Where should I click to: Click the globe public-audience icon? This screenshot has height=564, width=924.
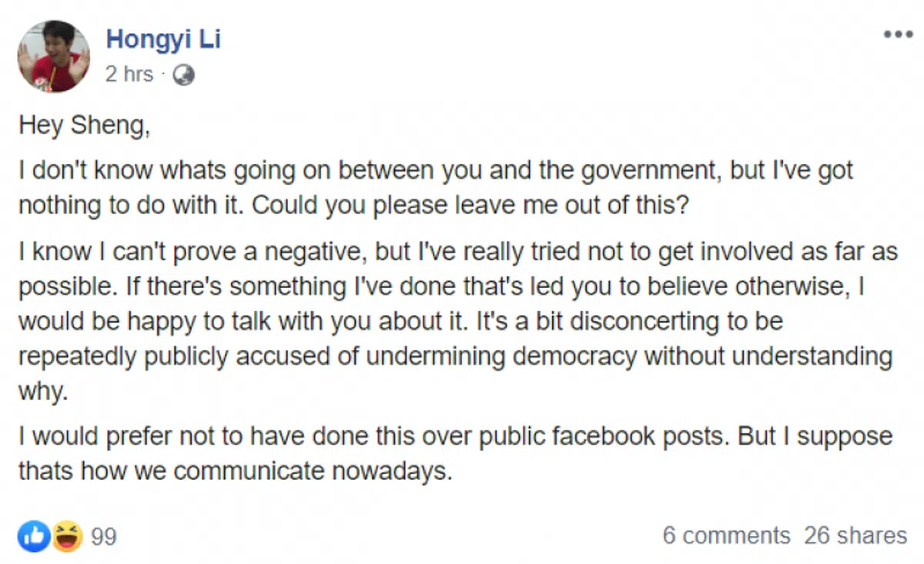(x=184, y=75)
